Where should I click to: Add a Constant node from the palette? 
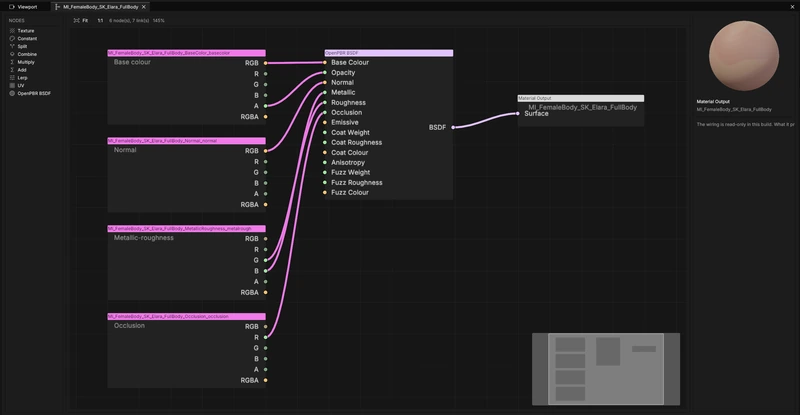23,38
